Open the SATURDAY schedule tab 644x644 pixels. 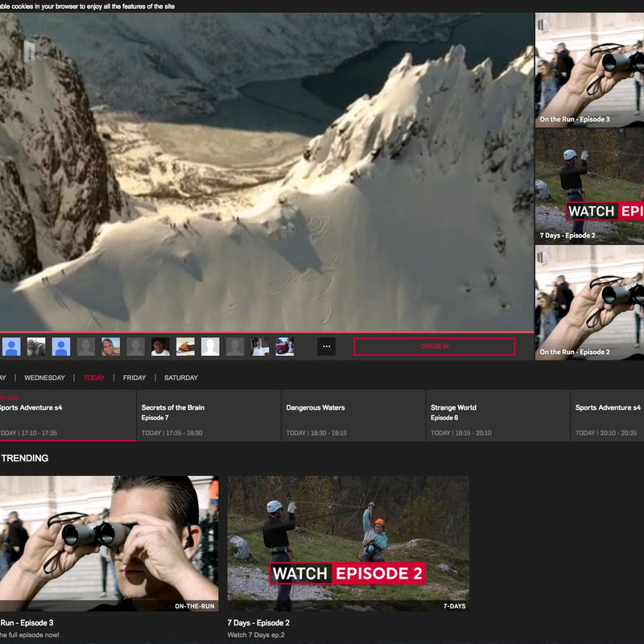180,378
